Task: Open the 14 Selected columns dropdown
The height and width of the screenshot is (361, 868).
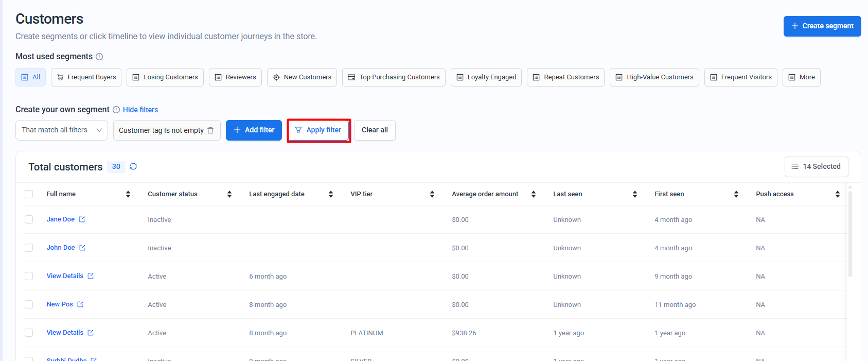Action: [x=816, y=167]
